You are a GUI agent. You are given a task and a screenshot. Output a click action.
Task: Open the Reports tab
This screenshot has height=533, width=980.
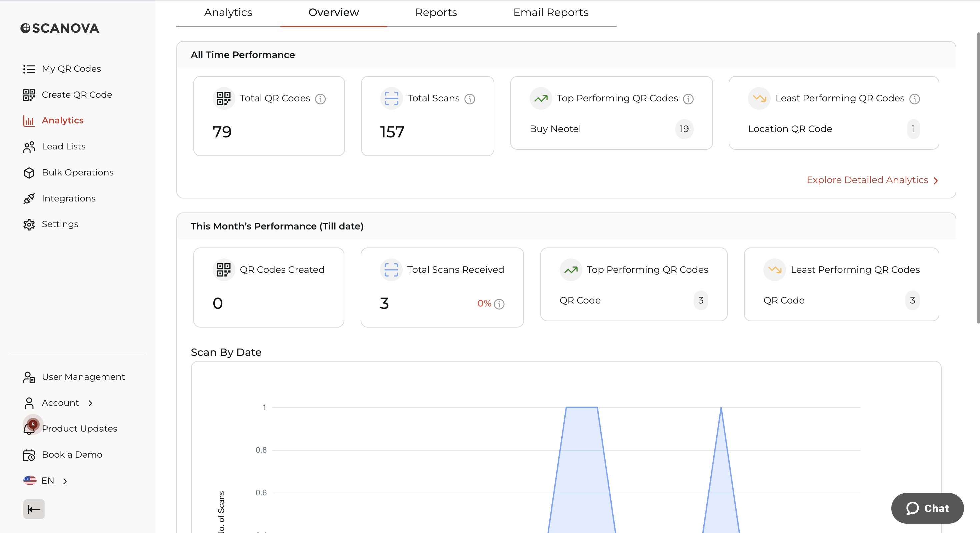pyautogui.click(x=436, y=13)
